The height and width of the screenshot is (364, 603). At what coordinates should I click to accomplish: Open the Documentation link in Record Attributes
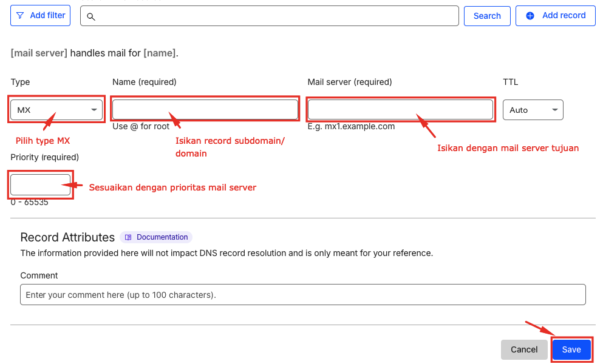pyautogui.click(x=155, y=237)
